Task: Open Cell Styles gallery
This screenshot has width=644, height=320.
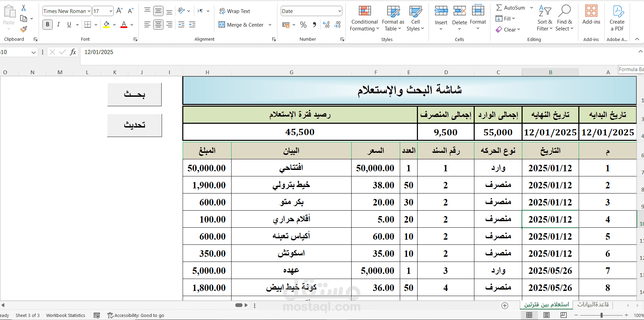Action: (415, 18)
